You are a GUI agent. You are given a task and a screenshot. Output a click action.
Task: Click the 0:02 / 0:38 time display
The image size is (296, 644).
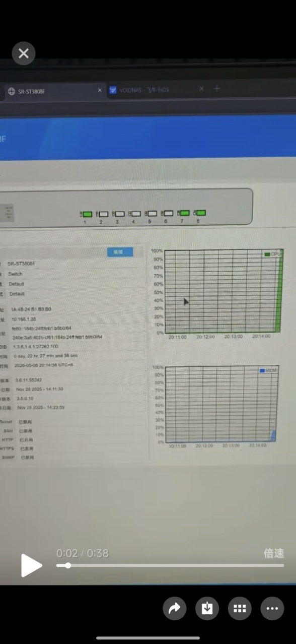[x=82, y=553]
